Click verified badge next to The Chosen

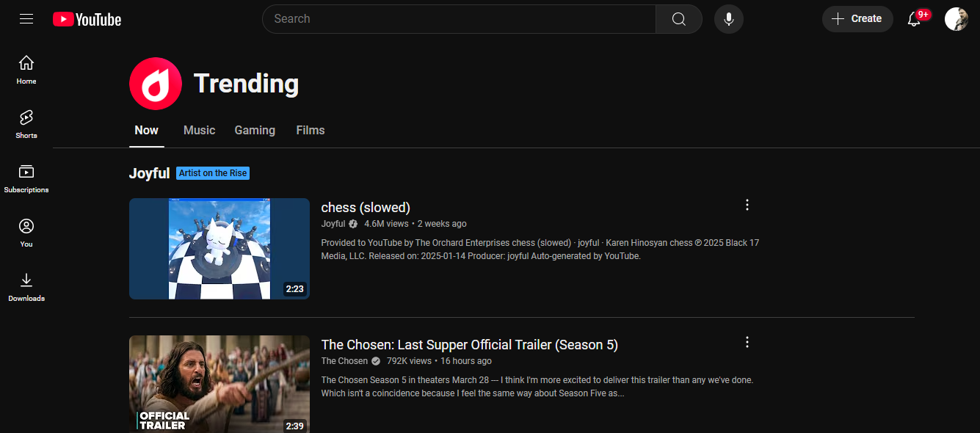click(376, 361)
